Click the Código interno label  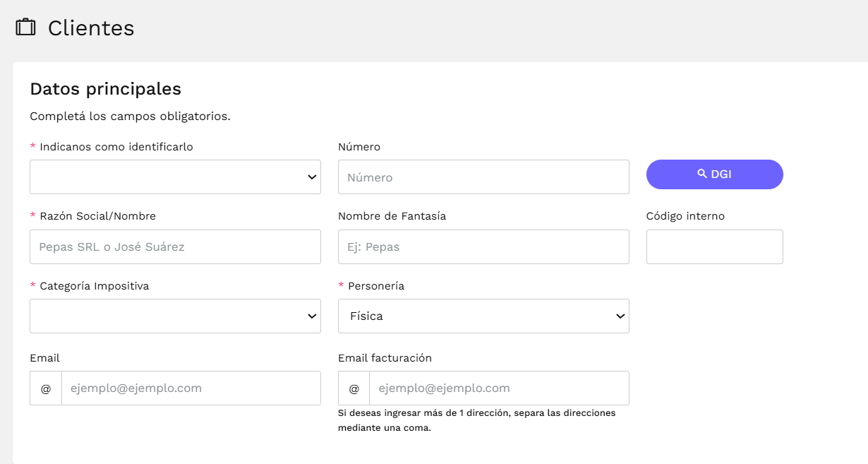[685, 216]
